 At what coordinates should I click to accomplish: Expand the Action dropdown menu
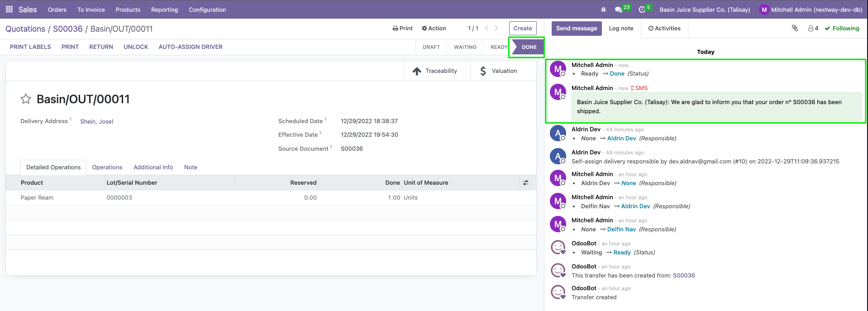click(x=434, y=28)
